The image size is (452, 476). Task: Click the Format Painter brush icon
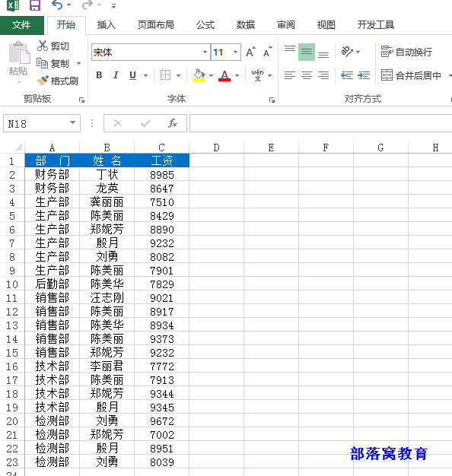pyautogui.click(x=43, y=81)
